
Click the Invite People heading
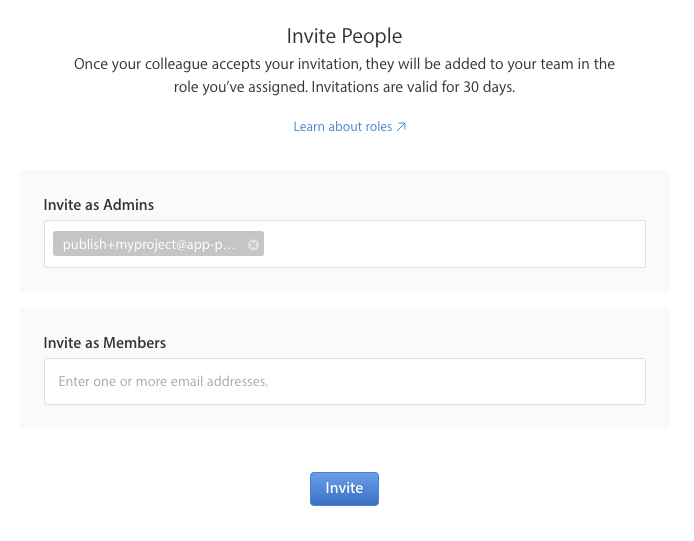coord(344,36)
